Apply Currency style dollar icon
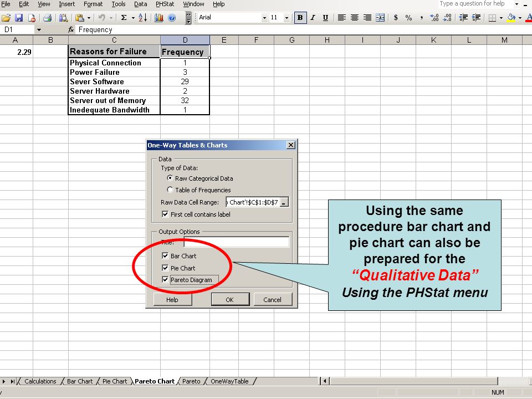The width and height of the screenshot is (532, 399). click(x=396, y=18)
